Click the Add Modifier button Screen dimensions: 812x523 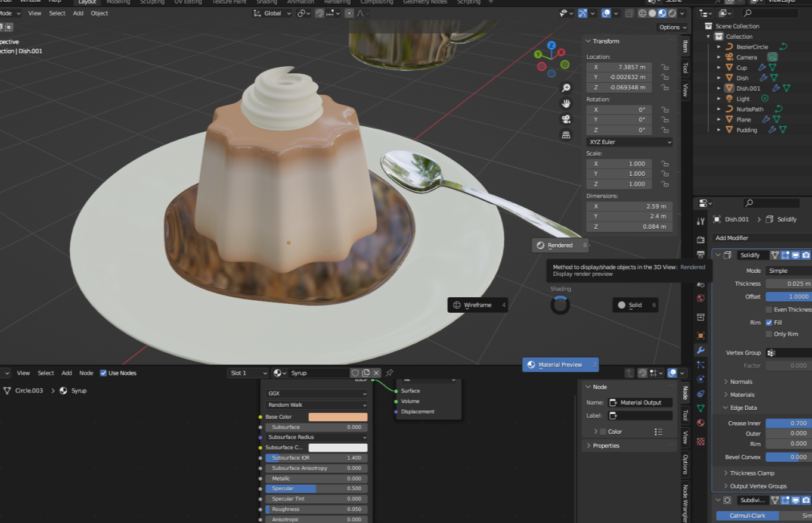[761, 238]
